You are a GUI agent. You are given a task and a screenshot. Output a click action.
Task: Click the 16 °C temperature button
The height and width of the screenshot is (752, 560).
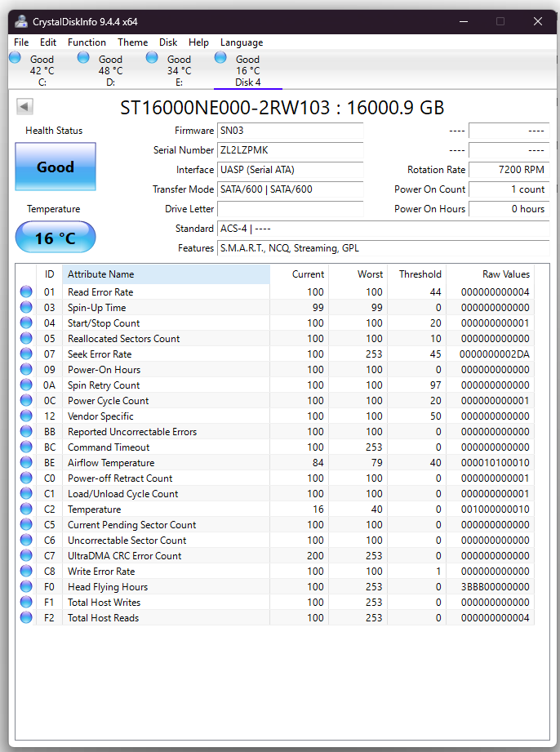click(x=56, y=238)
